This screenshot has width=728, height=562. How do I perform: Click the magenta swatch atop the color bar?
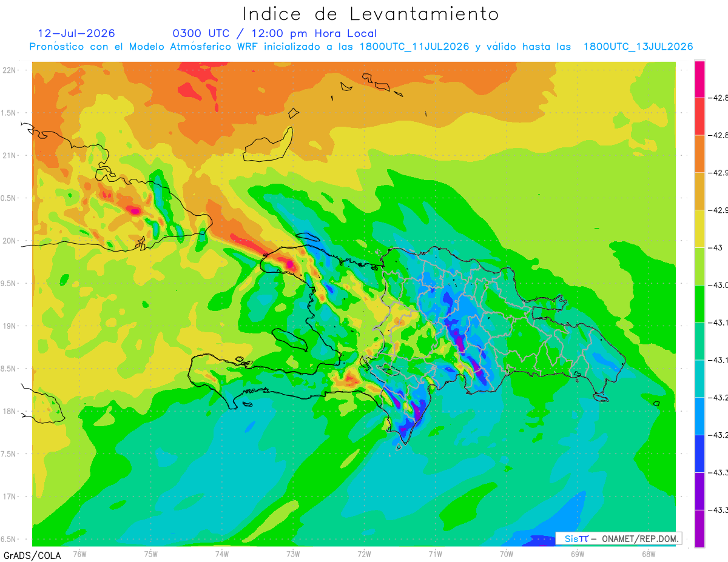(x=699, y=79)
